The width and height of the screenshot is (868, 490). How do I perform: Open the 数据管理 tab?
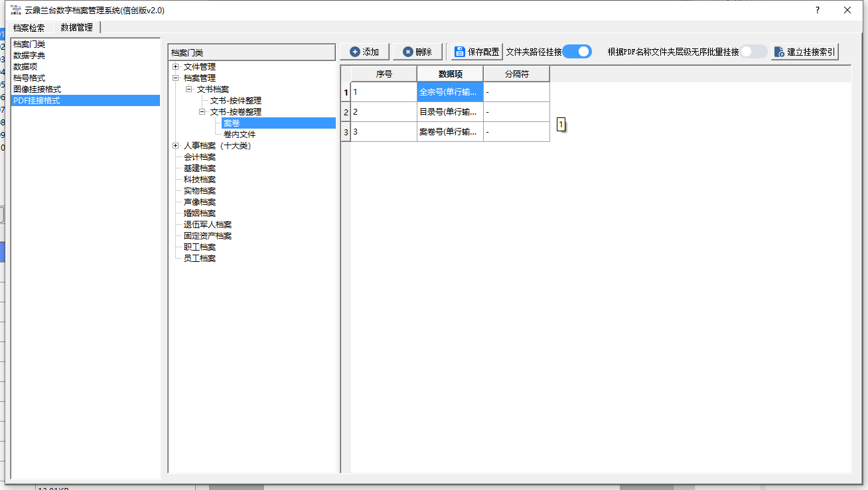(77, 28)
